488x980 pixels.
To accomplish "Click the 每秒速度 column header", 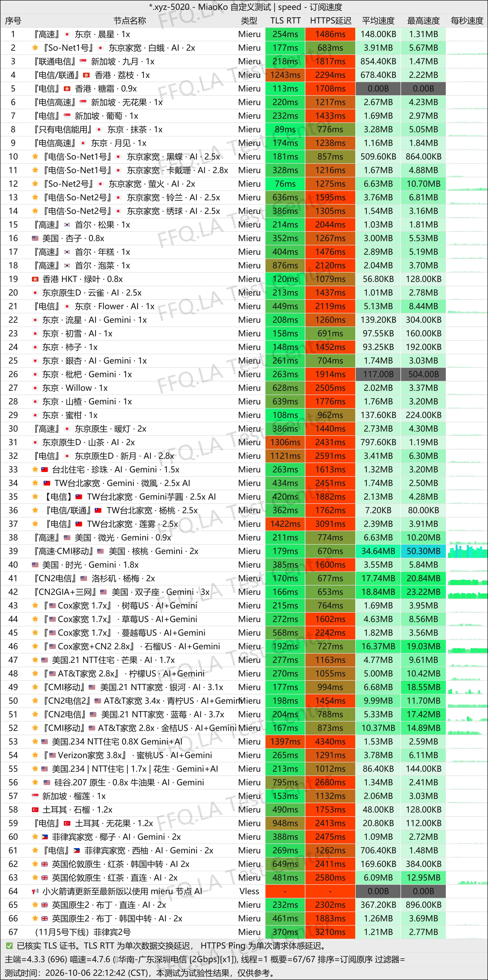I will [x=467, y=21].
